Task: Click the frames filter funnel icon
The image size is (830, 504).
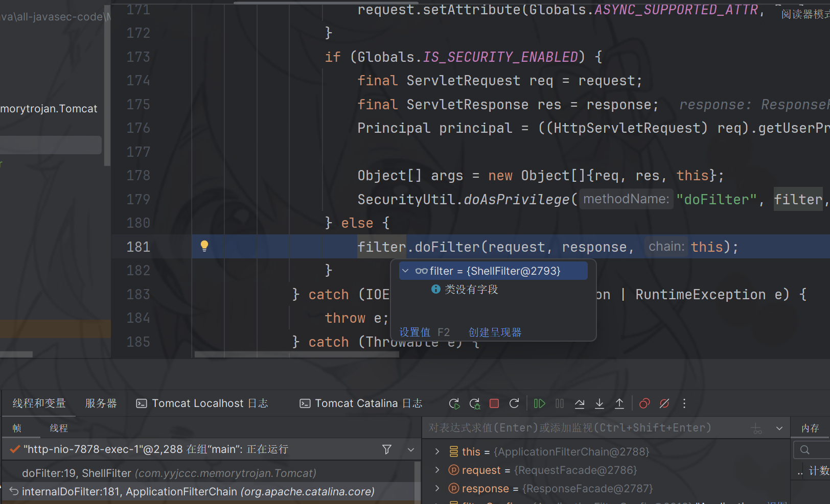Action: click(x=387, y=449)
